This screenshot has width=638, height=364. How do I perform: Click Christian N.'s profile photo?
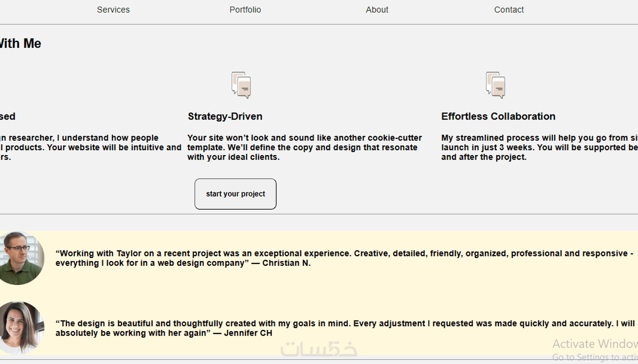[x=21, y=258]
